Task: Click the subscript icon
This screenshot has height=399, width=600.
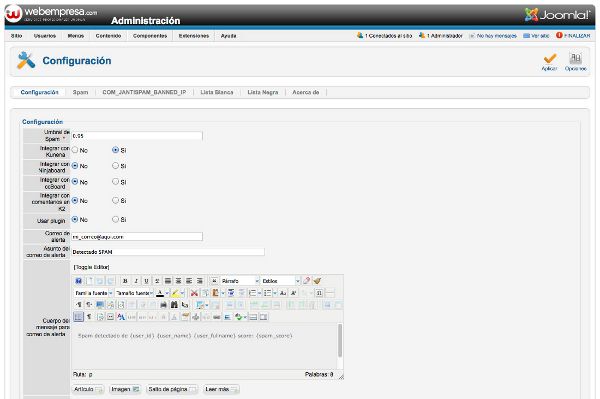Action: point(283,293)
